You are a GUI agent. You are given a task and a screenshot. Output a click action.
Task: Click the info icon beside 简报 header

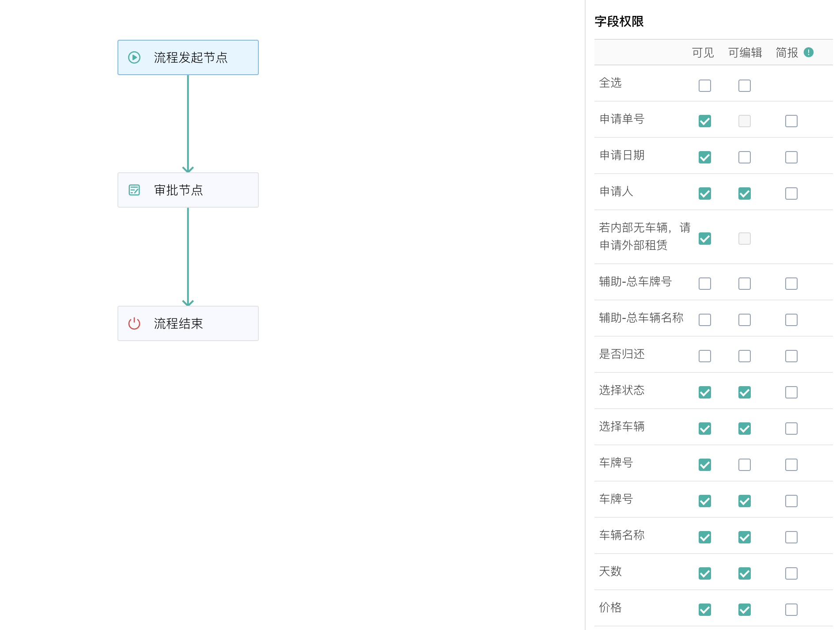click(x=810, y=52)
